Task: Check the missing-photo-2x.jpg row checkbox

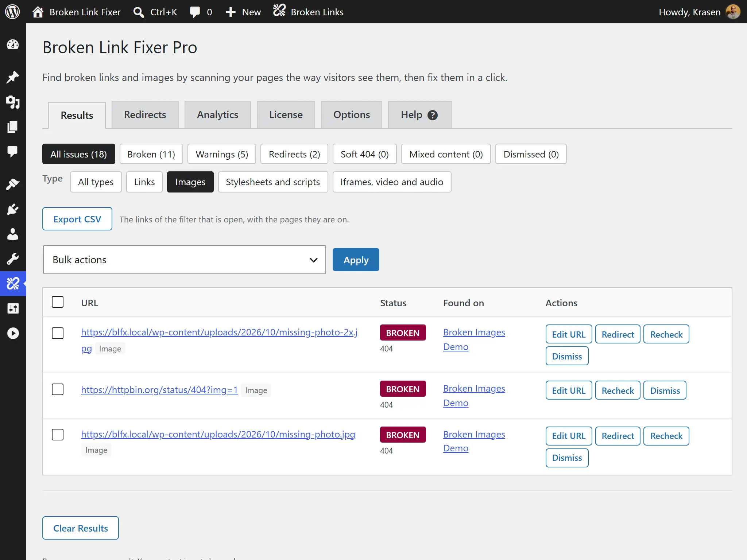Action: (58, 333)
